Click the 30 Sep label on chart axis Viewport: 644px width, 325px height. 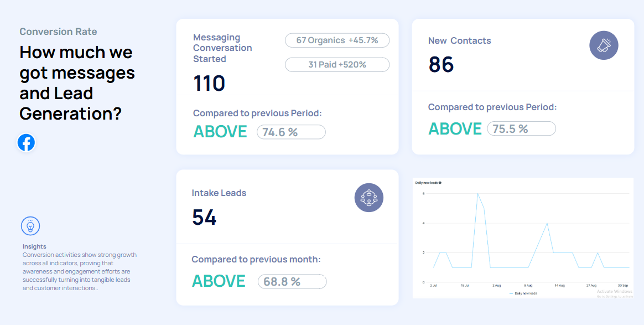pyautogui.click(x=624, y=286)
